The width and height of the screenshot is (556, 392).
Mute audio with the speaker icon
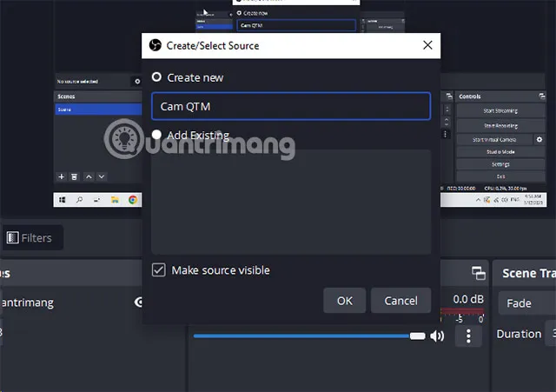pos(437,336)
